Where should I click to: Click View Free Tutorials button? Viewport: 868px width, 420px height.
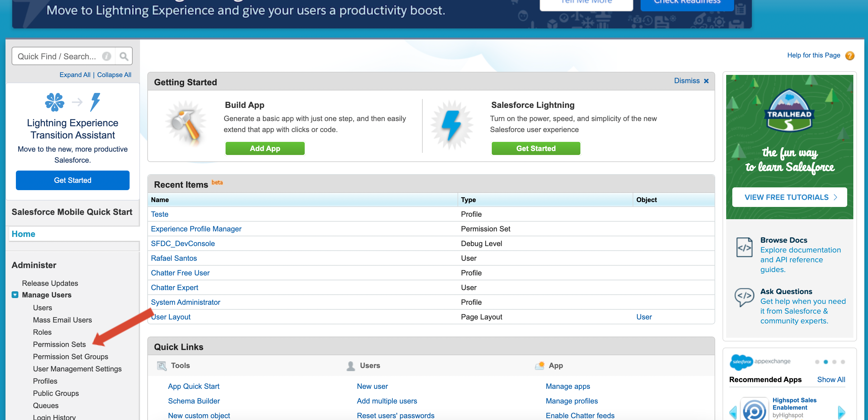[789, 197]
